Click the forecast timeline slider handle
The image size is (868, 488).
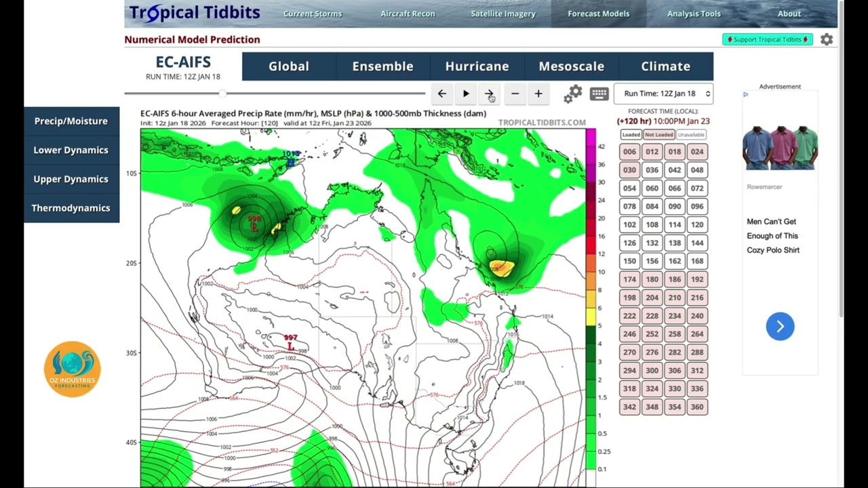pyautogui.click(x=222, y=94)
